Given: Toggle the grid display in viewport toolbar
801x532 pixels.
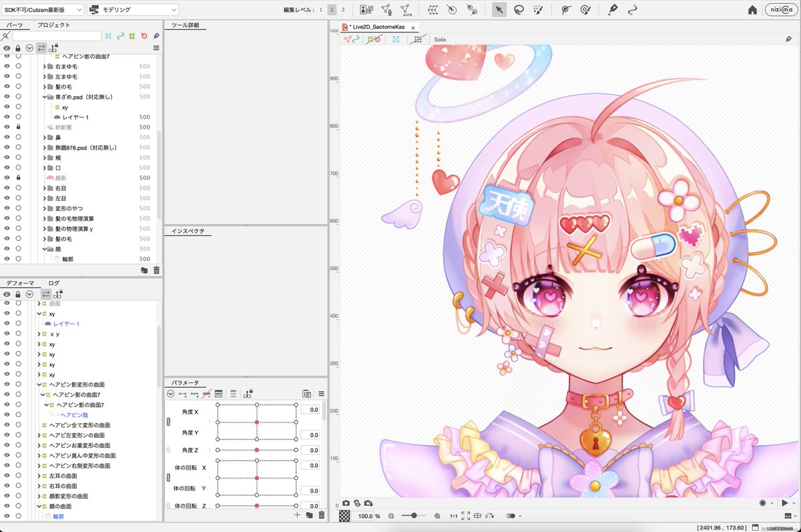Looking at the screenshot, I should click(x=417, y=39).
